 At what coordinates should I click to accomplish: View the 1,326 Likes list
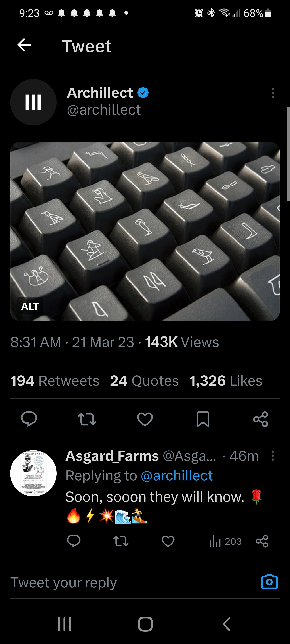tap(225, 381)
